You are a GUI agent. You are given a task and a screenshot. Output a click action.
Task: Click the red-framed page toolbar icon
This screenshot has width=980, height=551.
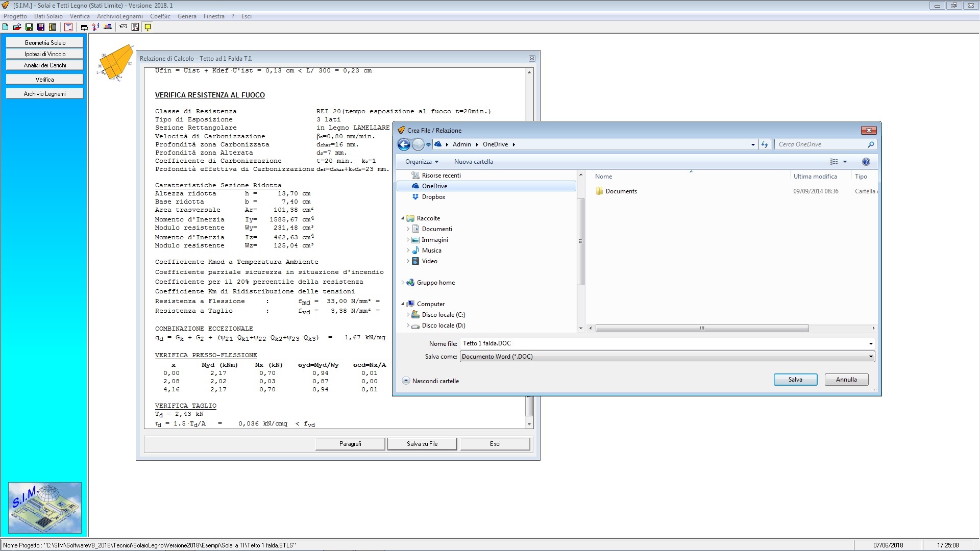click(68, 27)
